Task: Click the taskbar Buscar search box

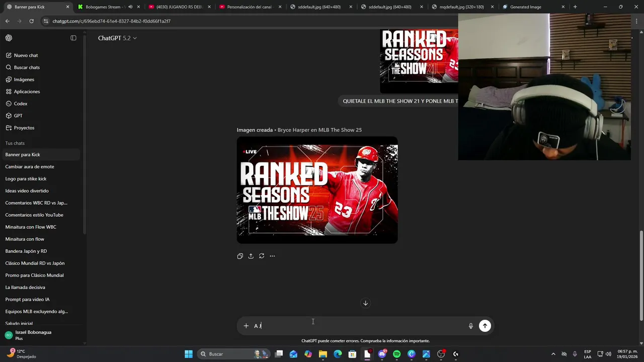Action: tap(233, 354)
